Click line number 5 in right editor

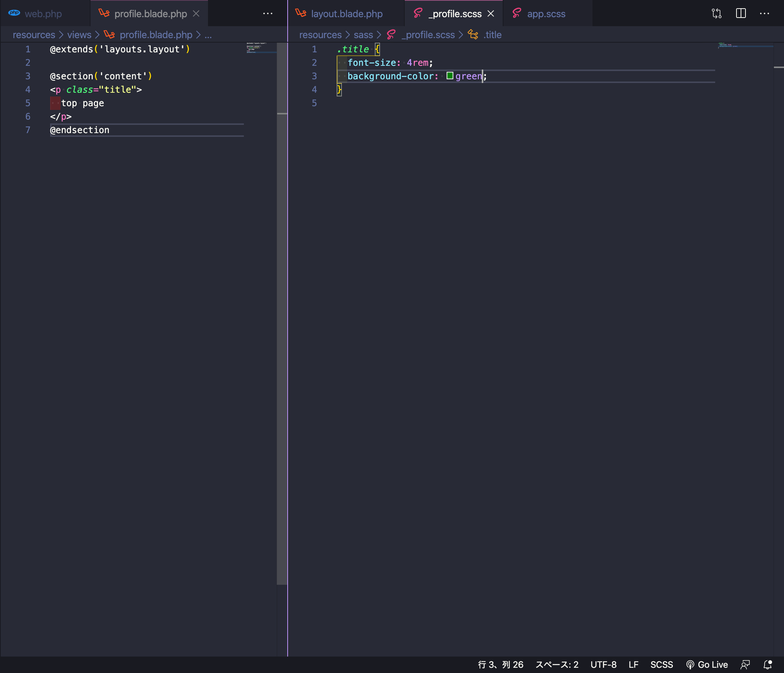pos(314,103)
